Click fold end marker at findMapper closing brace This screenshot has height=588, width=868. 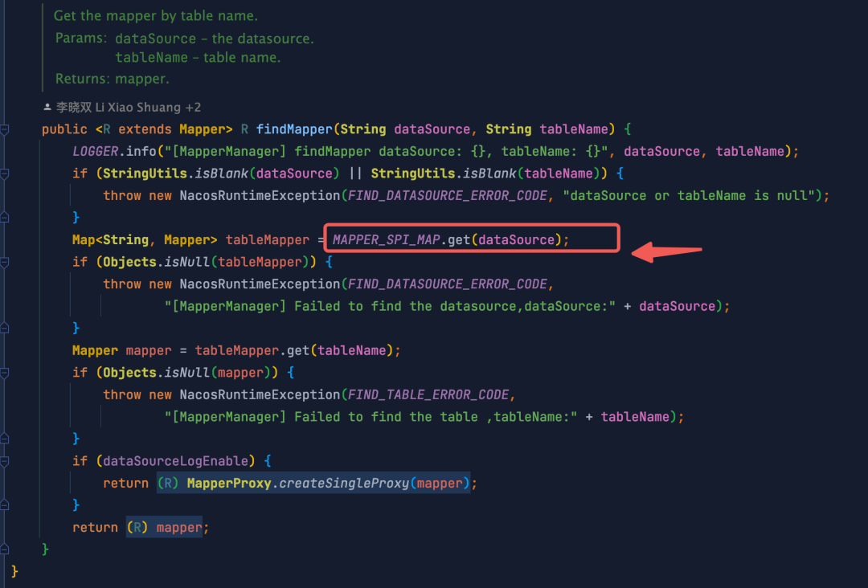tap(5, 549)
